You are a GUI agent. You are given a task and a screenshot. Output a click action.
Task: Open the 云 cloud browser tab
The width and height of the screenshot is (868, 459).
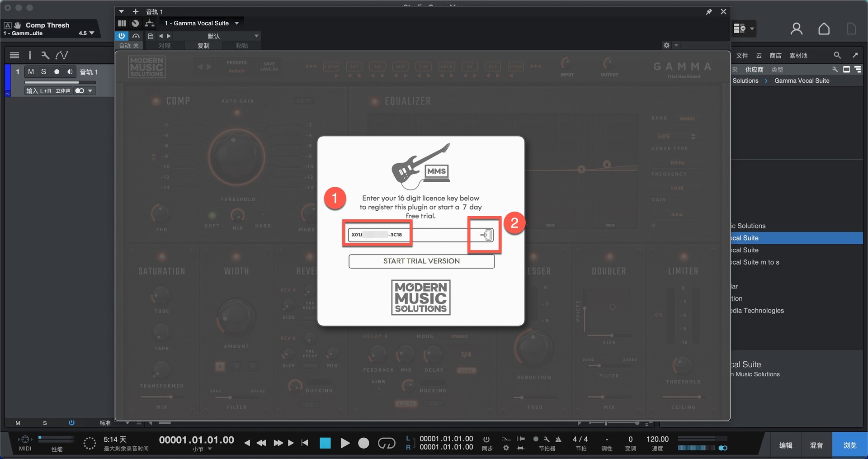(759, 56)
